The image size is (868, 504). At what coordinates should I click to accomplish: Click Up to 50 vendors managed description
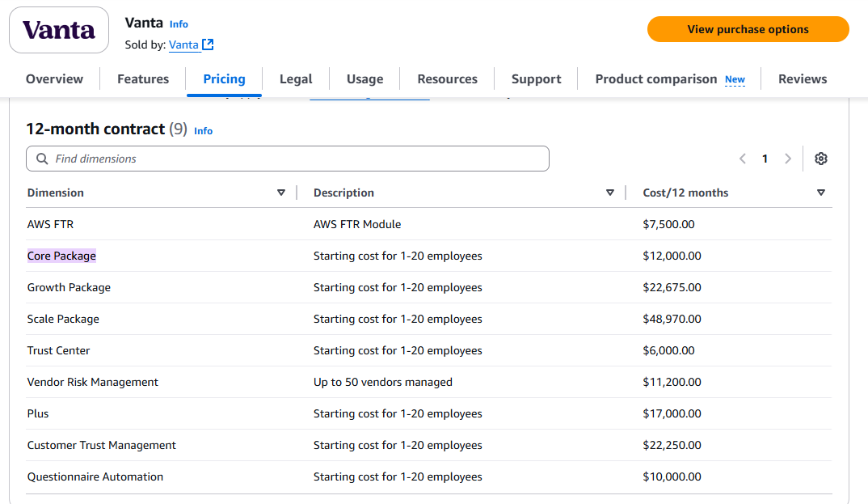point(382,382)
